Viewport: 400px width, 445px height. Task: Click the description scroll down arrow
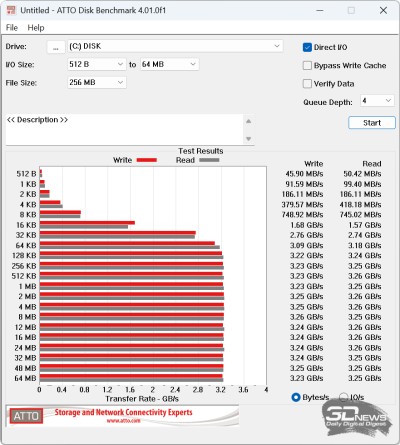click(x=248, y=138)
